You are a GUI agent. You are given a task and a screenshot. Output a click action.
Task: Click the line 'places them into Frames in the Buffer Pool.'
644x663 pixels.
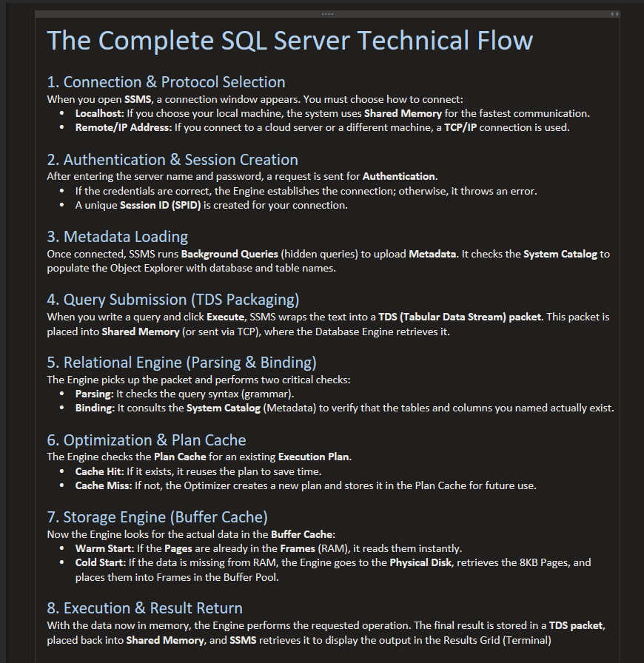click(177, 577)
